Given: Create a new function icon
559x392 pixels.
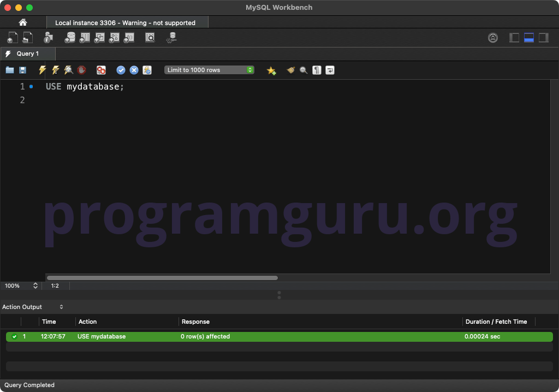Looking at the screenshot, I should 129,38.
